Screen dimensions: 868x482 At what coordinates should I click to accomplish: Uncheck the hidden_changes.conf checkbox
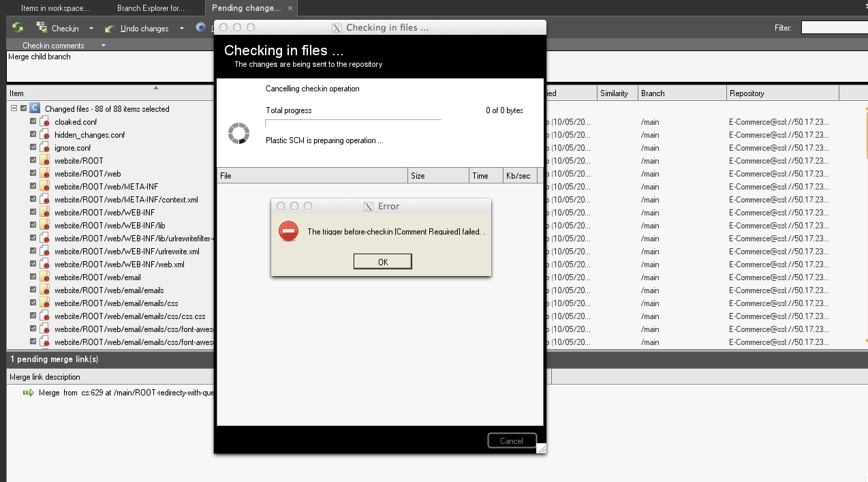(x=33, y=134)
